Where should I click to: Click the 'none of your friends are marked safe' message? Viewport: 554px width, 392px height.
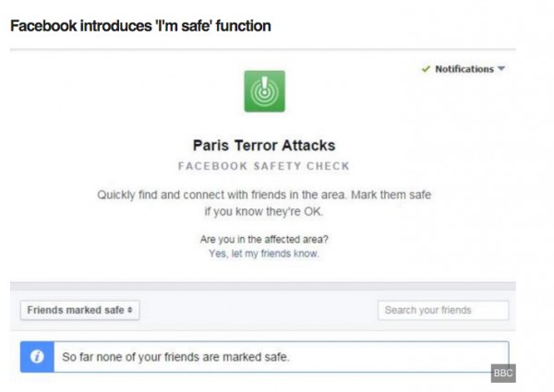[x=175, y=357]
